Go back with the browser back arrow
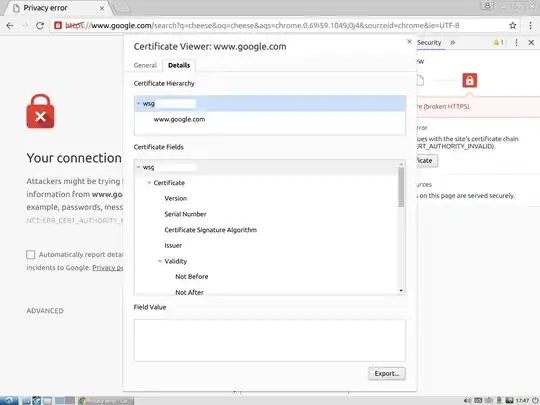 coord(10,25)
